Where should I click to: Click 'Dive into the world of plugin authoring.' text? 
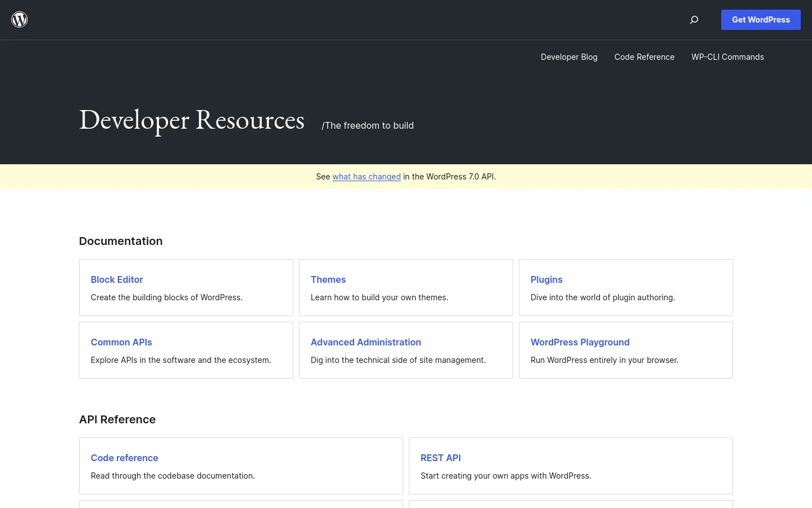[x=603, y=297]
